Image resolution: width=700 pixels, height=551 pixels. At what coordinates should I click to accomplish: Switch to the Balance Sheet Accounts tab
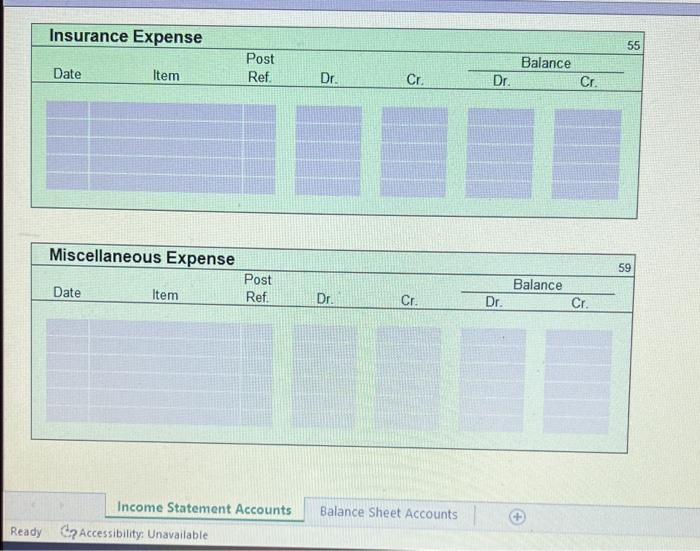tap(388, 513)
